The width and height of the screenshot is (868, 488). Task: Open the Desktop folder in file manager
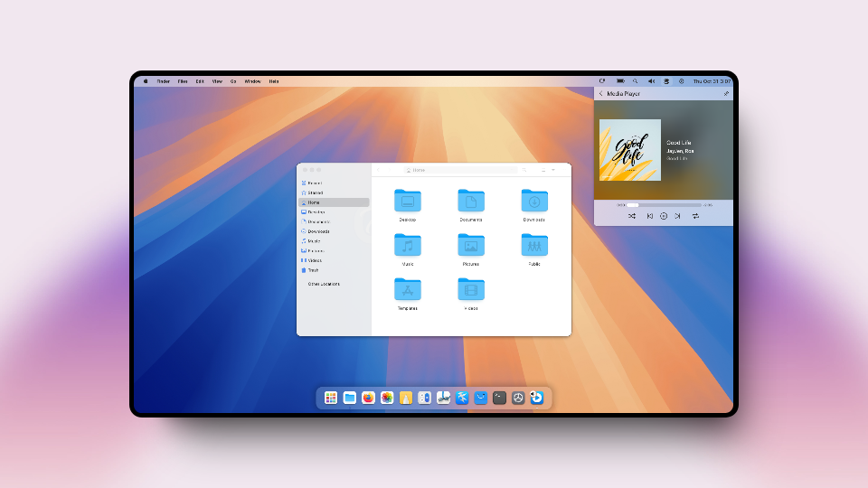[x=408, y=201]
